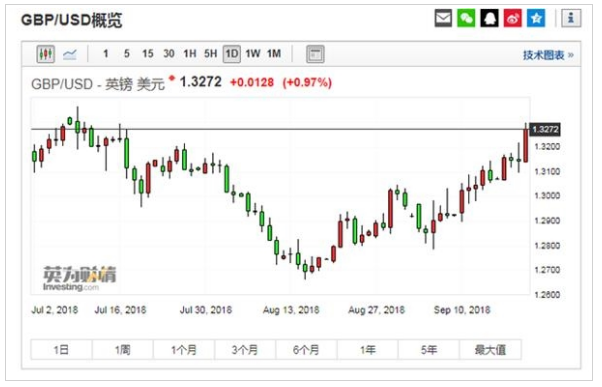Screen dimensions: 602x387
Task: Click the 1.3200 price axis label
Action: [547, 147]
